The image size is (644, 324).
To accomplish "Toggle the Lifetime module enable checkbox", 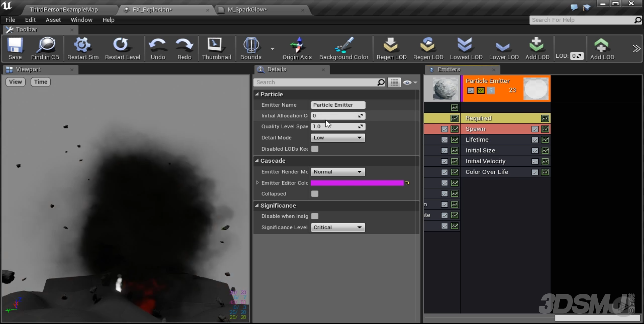I will tap(535, 140).
